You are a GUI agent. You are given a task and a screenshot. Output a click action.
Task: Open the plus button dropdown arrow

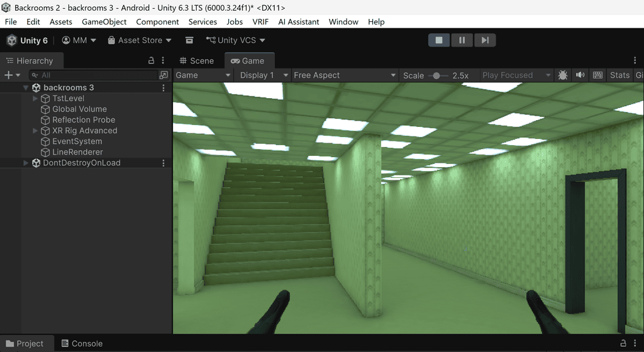[x=18, y=75]
